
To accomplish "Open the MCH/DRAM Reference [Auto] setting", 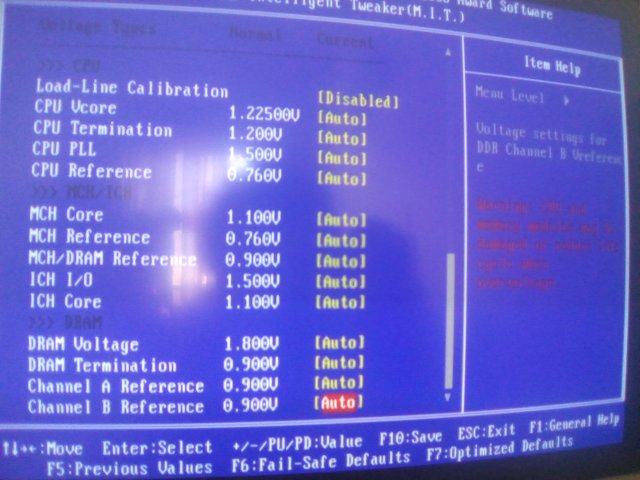I will point(341,261).
